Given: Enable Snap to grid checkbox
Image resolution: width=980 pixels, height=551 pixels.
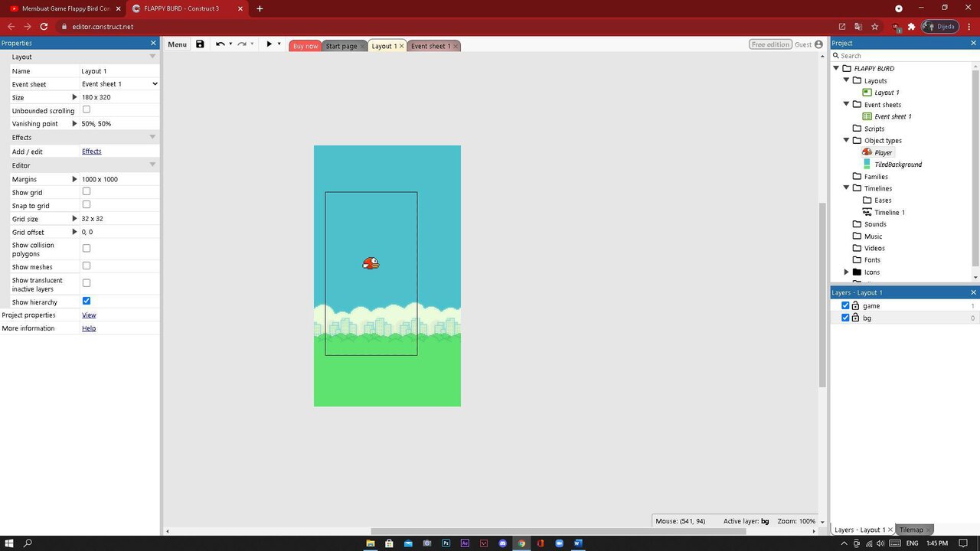Looking at the screenshot, I should click(x=87, y=204).
